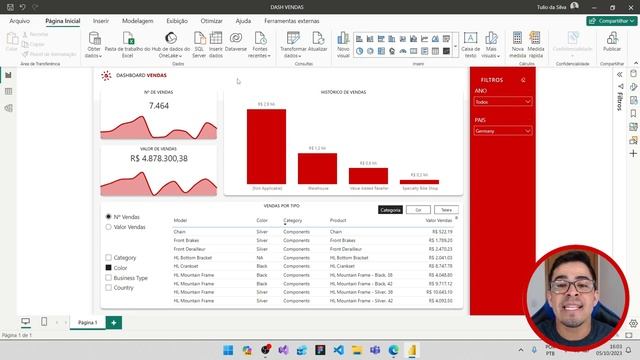The height and width of the screenshot is (360, 640).
Task: Click the Cor button on dashboard
Action: click(x=418, y=210)
